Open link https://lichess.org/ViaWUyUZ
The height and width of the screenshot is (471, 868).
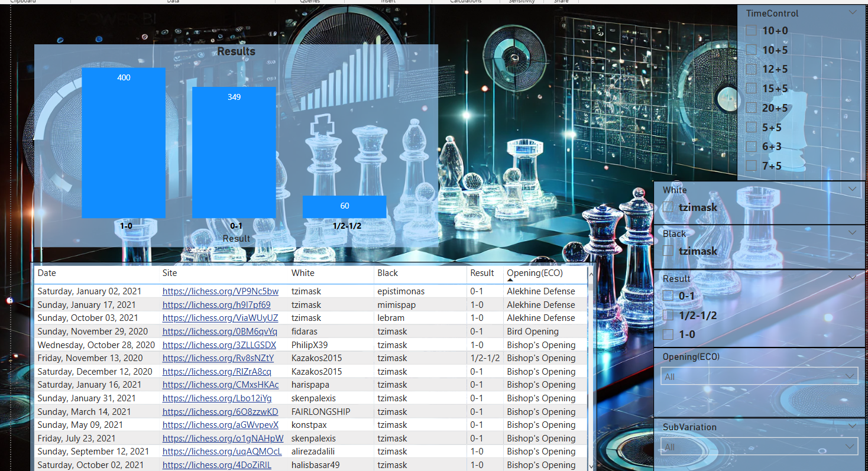click(220, 318)
